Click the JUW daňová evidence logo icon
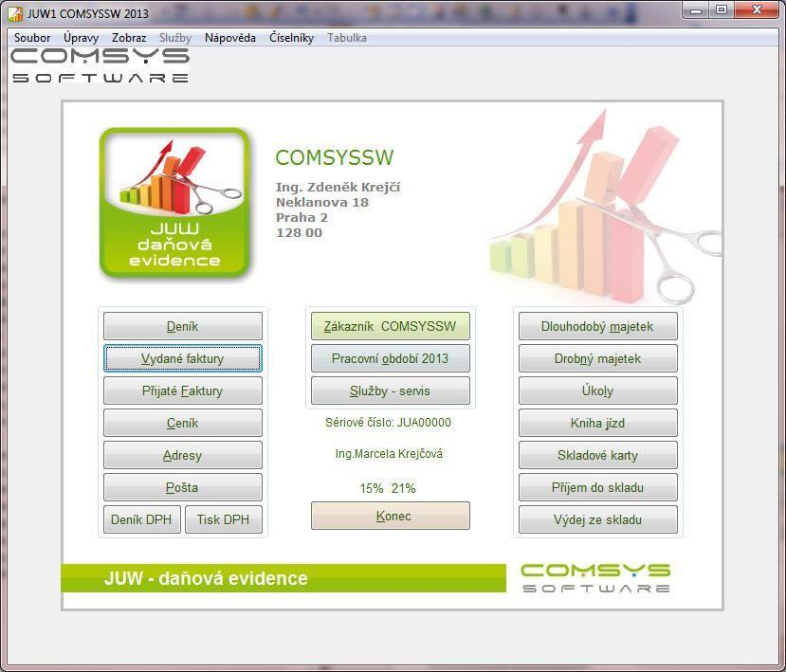This screenshot has height=672, width=786. point(174,203)
